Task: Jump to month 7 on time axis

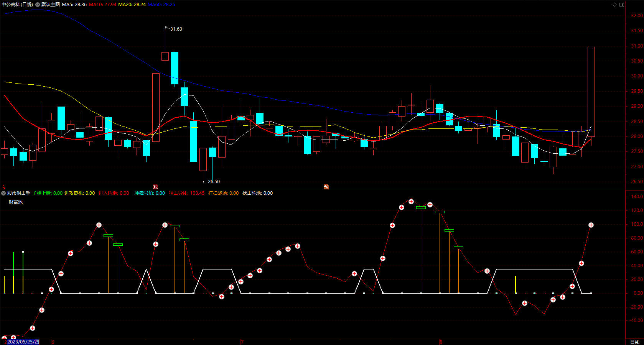Action: click(242, 342)
